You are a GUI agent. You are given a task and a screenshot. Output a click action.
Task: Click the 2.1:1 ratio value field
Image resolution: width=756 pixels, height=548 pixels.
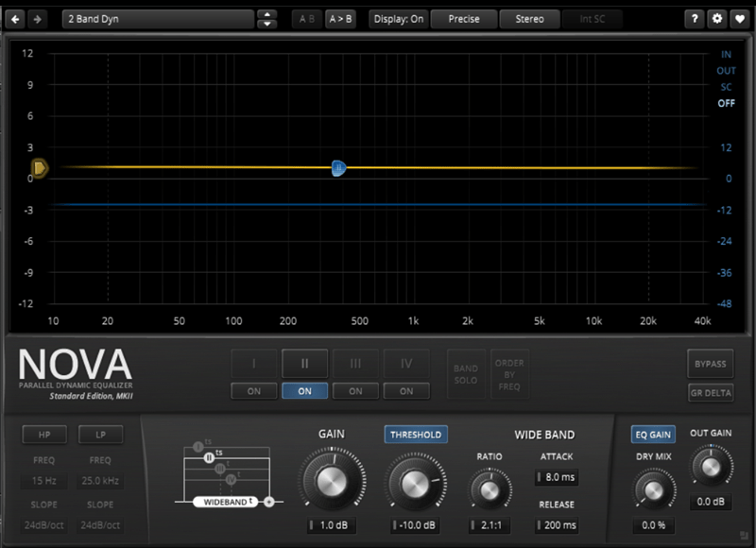[x=489, y=525]
